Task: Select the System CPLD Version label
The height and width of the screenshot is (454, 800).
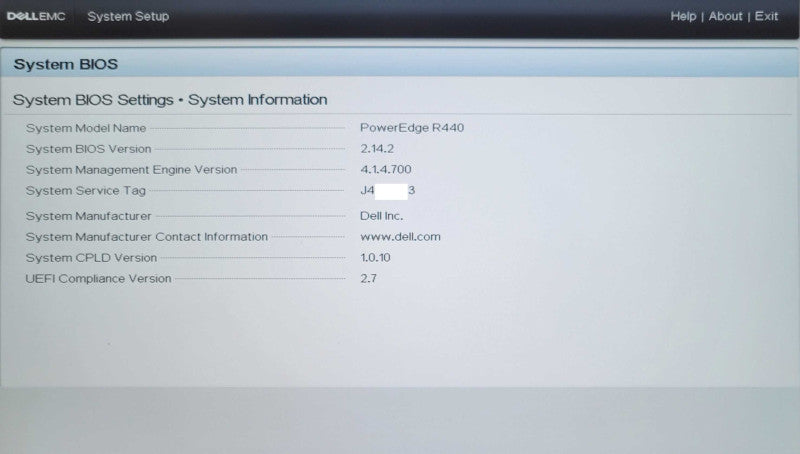Action: tap(91, 258)
